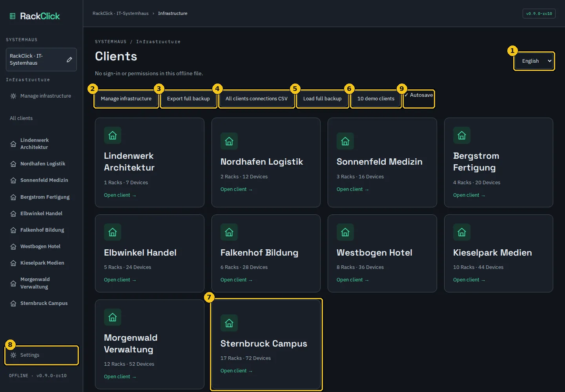Viewport: 565px width, 392px height.
Task: Open Falkenhof Bildung in the sidebar
Action: pyautogui.click(x=41, y=230)
